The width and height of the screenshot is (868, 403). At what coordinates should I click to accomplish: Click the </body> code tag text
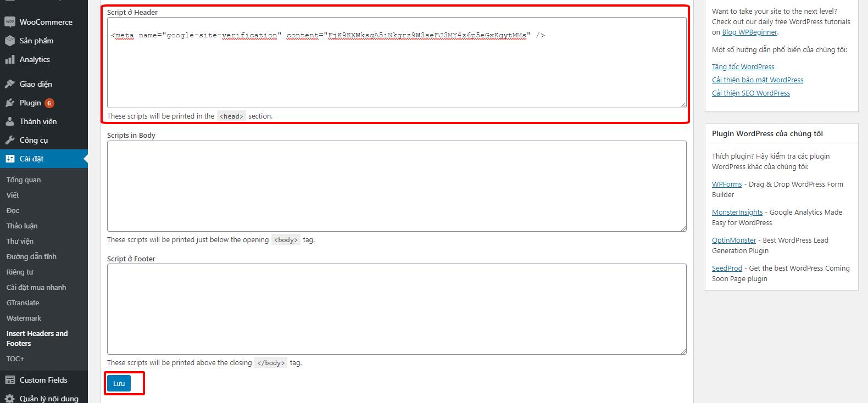pos(271,363)
